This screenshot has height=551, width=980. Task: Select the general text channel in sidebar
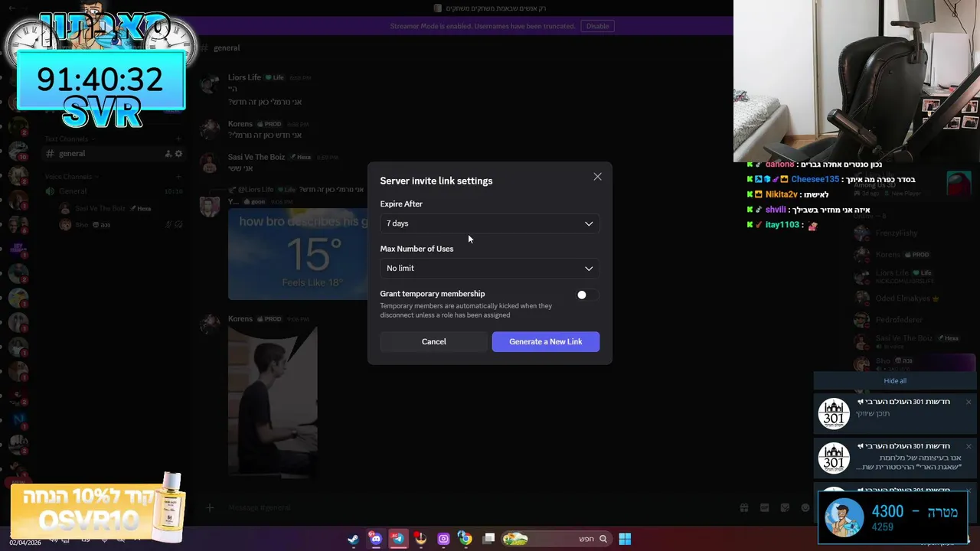tap(113, 154)
